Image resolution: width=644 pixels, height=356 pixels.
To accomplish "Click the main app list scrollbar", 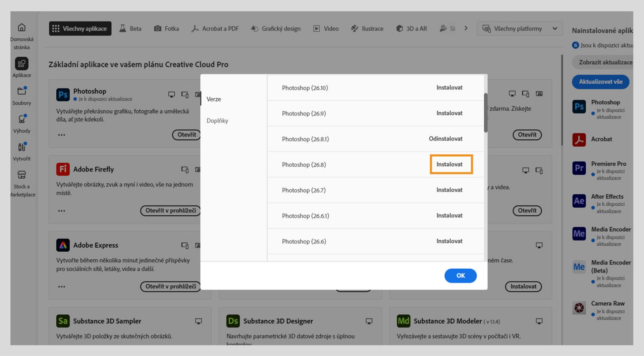I will click(562, 100).
